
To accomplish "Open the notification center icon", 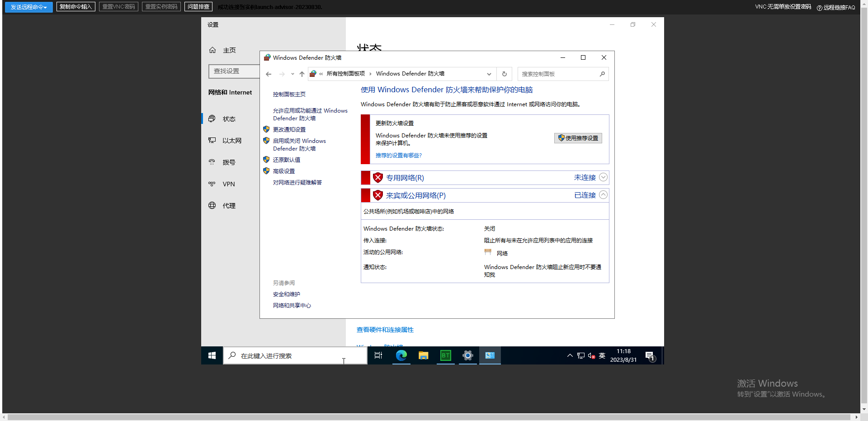I will point(650,356).
